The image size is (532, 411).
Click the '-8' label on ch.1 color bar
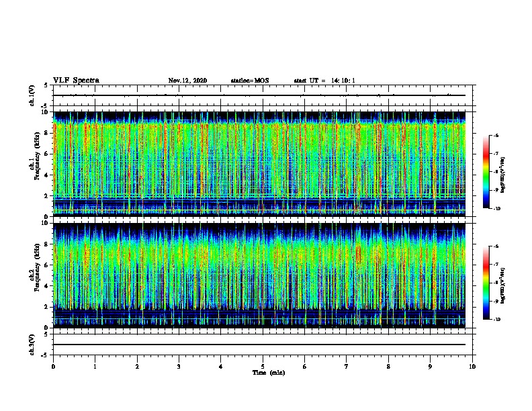click(496, 172)
